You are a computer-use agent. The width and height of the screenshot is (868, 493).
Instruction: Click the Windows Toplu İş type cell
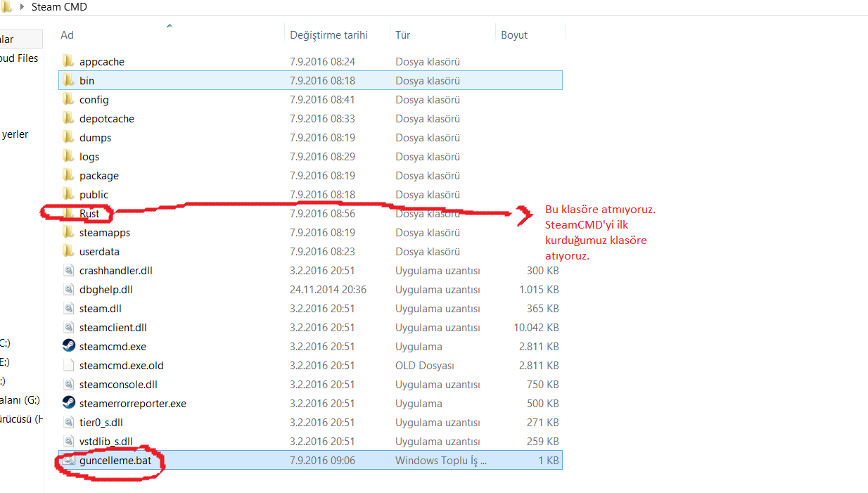(x=441, y=461)
